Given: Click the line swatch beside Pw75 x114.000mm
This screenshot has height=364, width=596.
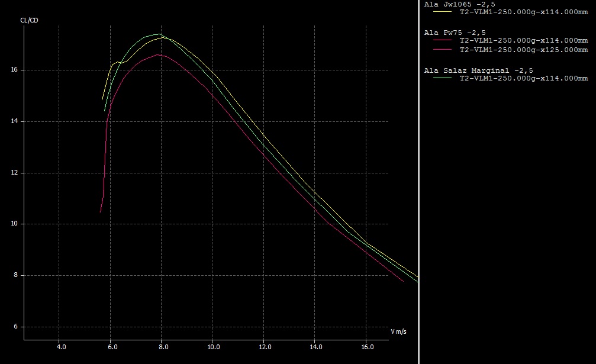Looking at the screenshot, I should click(442, 40).
